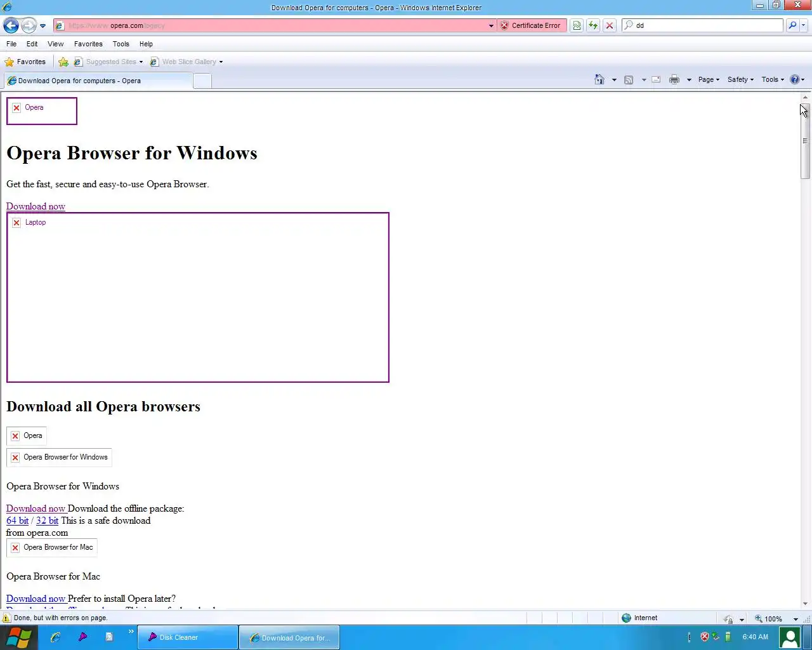
Task: Click the Add to Favorites Bar icon
Action: pos(63,62)
